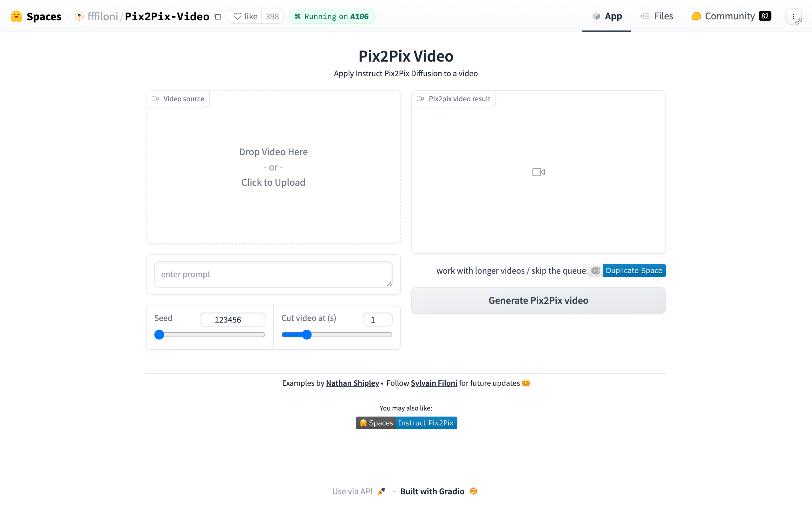Click the Seed slider track
Image resolution: width=812 pixels, height=508 pixels.
(x=210, y=335)
